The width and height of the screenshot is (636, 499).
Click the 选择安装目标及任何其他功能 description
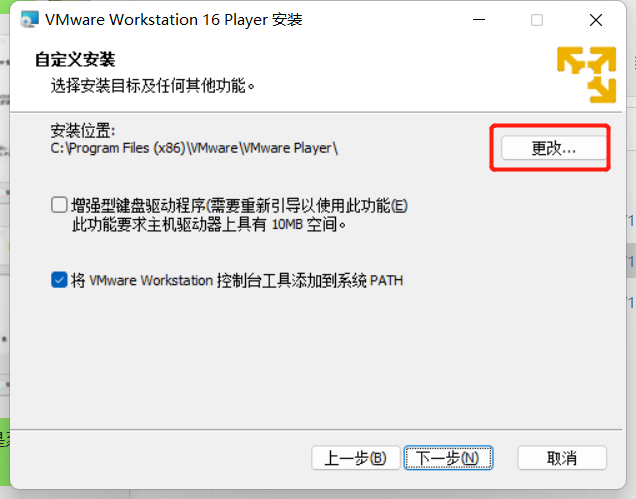click(x=153, y=86)
